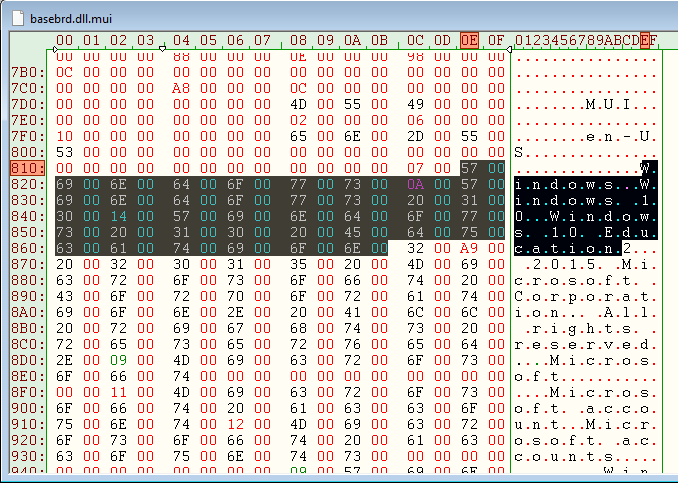Click the cyan 14 byte in row 840
This screenshot has width=678, height=483.
(118, 216)
